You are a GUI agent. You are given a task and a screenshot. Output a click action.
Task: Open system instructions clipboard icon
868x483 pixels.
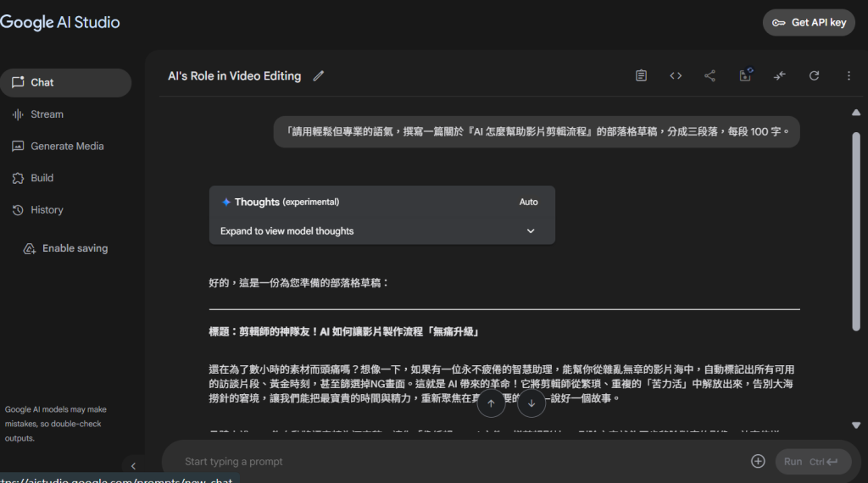point(642,75)
